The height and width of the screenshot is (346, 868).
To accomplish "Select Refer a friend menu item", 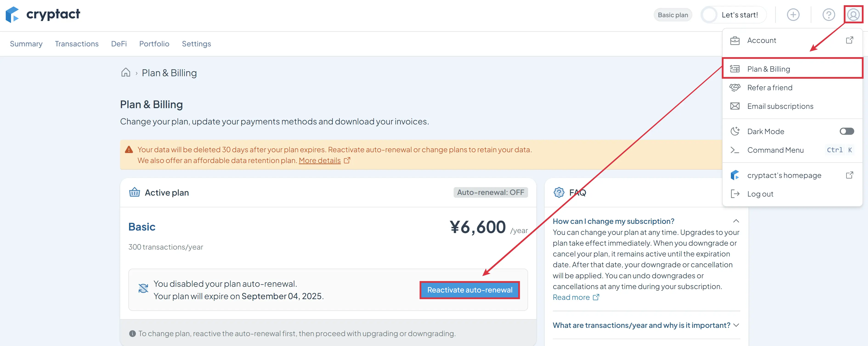I will pyautogui.click(x=792, y=88).
